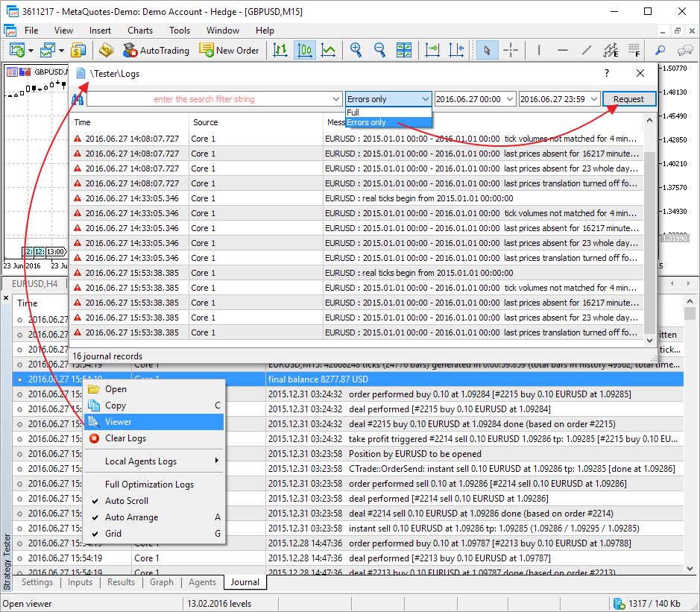This screenshot has height=612, width=700.
Task: Click the Journal panel vertical scrollbar
Action: [x=690, y=435]
